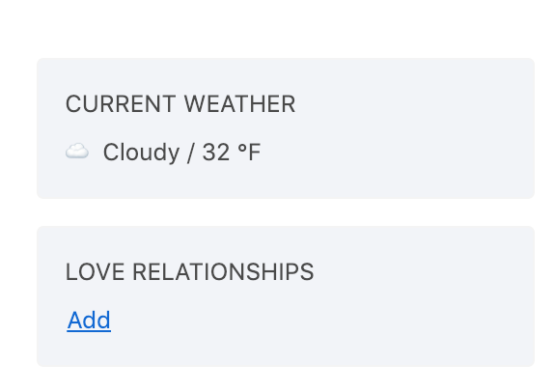Click the word LOVE in the second card
The width and height of the screenshot is (554, 392).
point(95,272)
